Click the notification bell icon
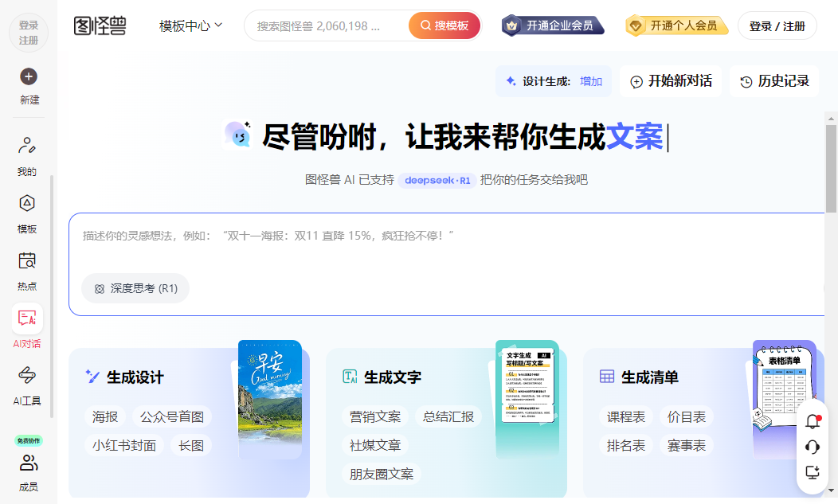838x504 pixels. [813, 422]
